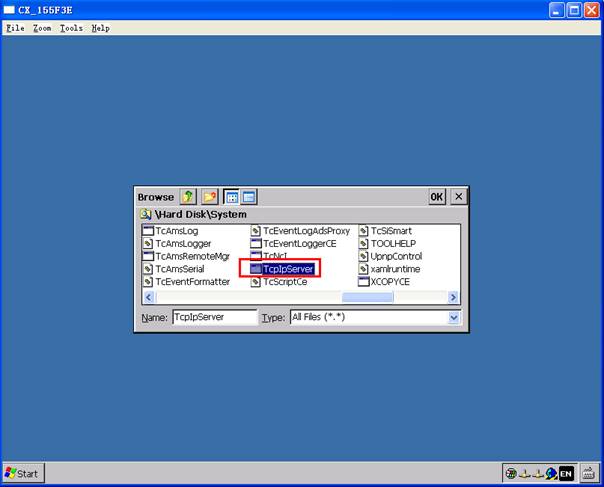The width and height of the screenshot is (604, 487).
Task: Select the XCOPYCE executable
Action: [x=390, y=282]
